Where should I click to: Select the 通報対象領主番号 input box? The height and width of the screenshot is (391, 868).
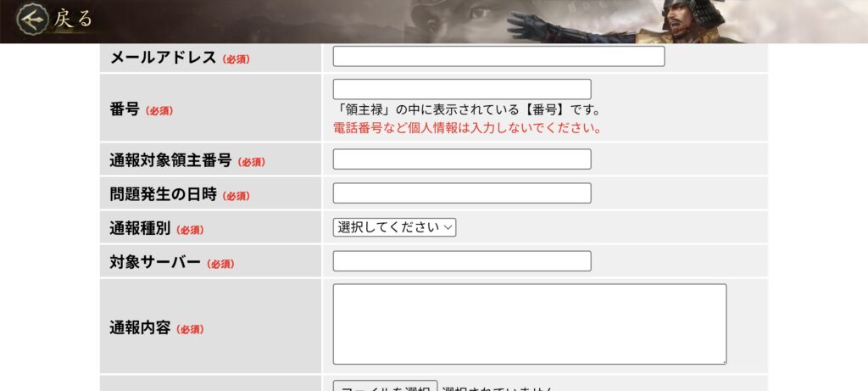point(462,159)
